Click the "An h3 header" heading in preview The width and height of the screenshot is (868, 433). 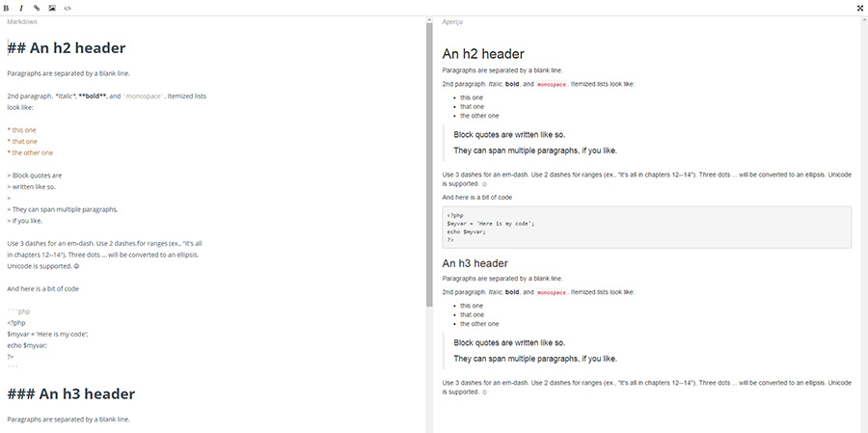point(475,263)
